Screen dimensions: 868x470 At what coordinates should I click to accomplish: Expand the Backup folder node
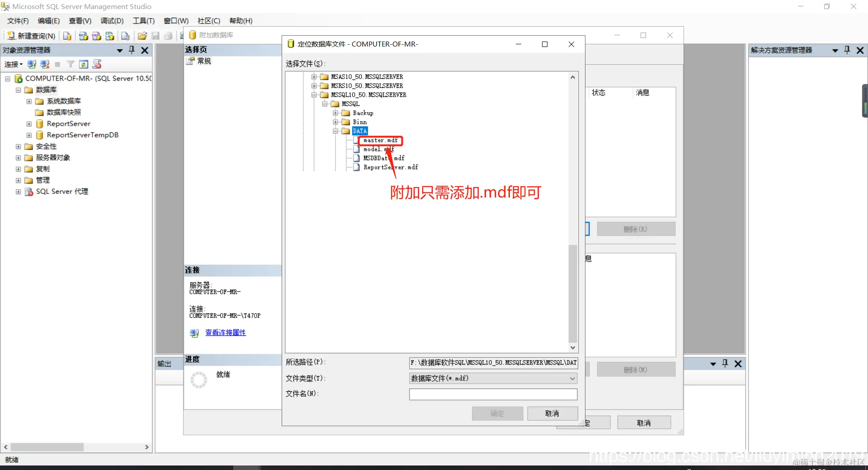(335, 113)
